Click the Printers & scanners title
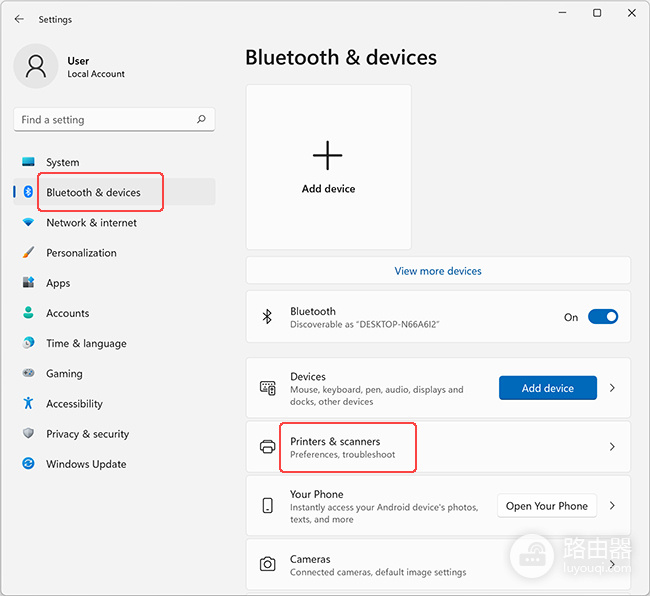 point(335,441)
